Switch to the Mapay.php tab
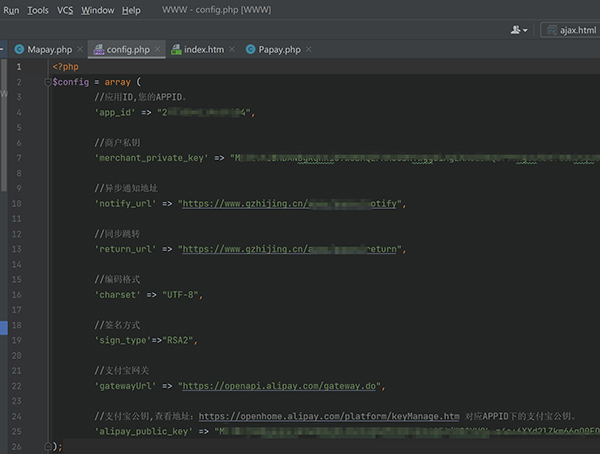The height and width of the screenshot is (454, 600). (49, 49)
